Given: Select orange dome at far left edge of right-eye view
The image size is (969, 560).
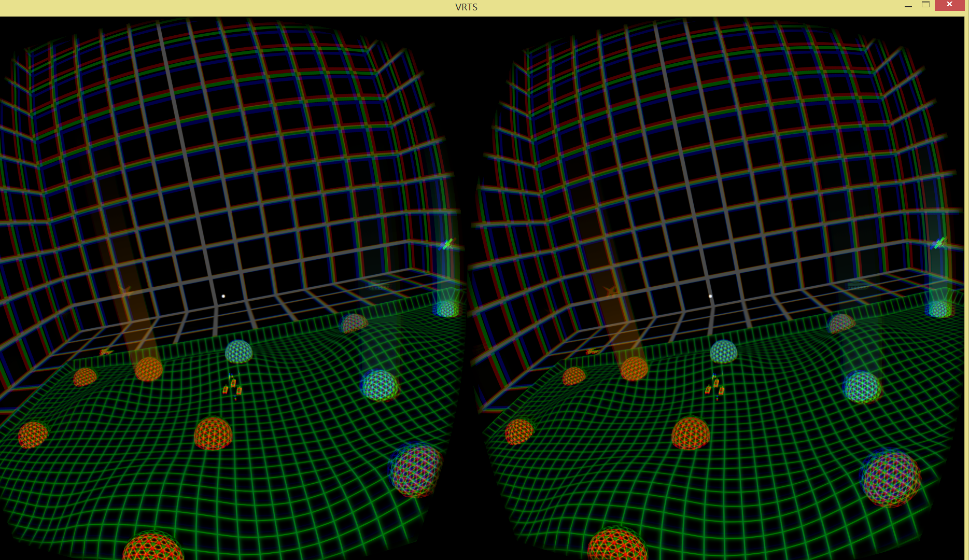Looking at the screenshot, I should (519, 431).
